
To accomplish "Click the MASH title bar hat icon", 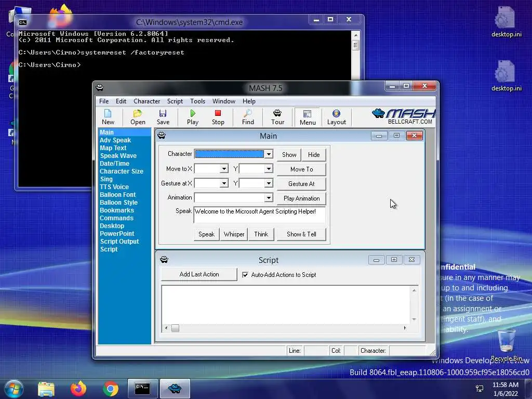I will [100, 87].
